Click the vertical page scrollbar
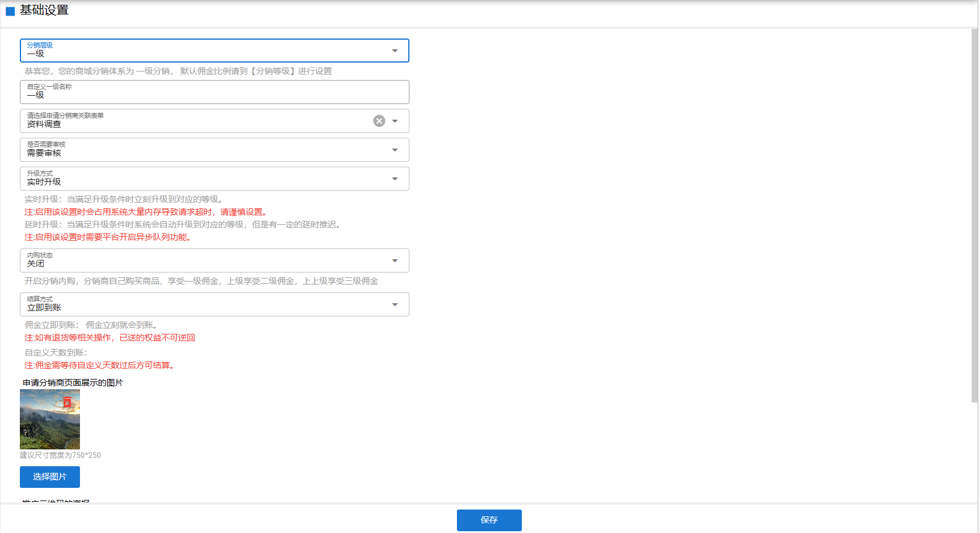980x533 pixels. [975, 215]
